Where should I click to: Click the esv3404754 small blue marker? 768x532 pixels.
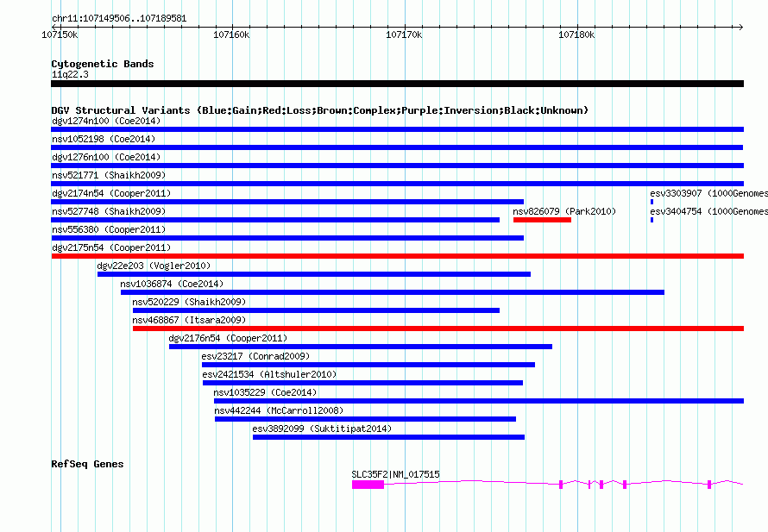(652, 220)
